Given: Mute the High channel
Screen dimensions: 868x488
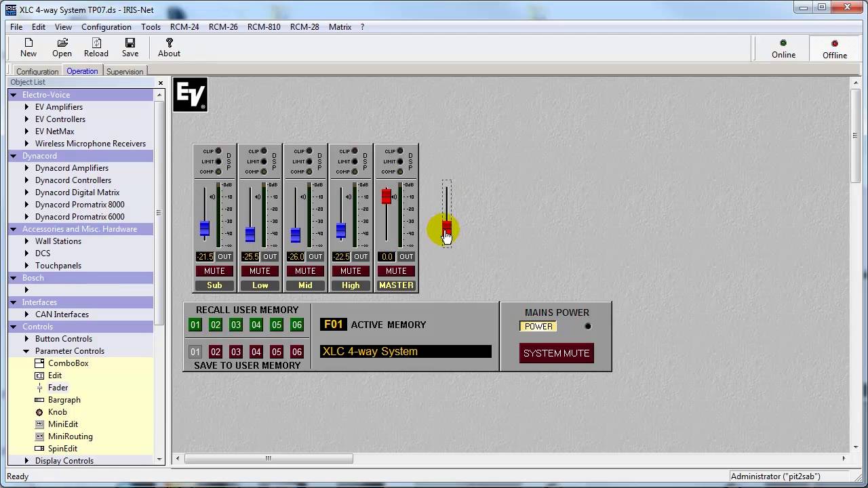Looking at the screenshot, I should [x=351, y=271].
